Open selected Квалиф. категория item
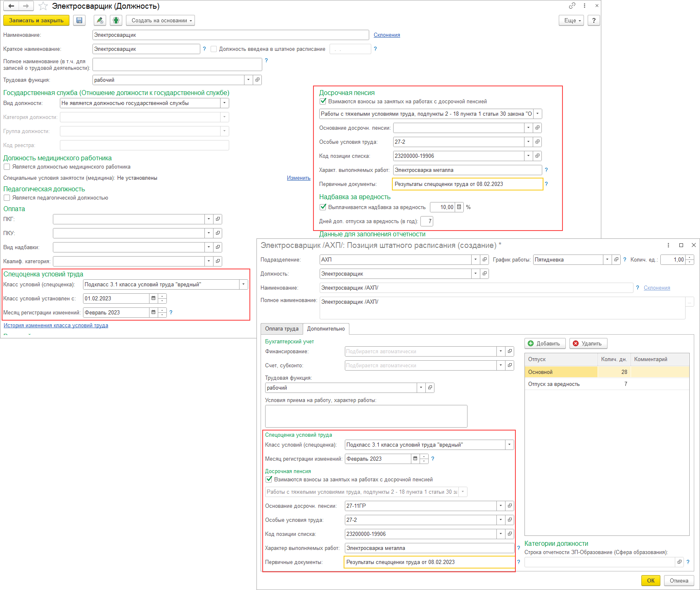 tap(218, 261)
